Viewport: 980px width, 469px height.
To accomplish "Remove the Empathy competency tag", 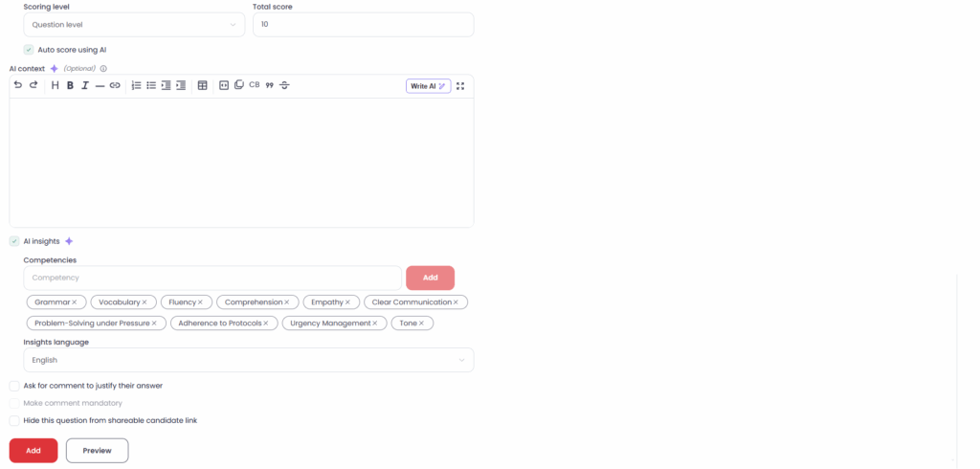I will point(347,302).
